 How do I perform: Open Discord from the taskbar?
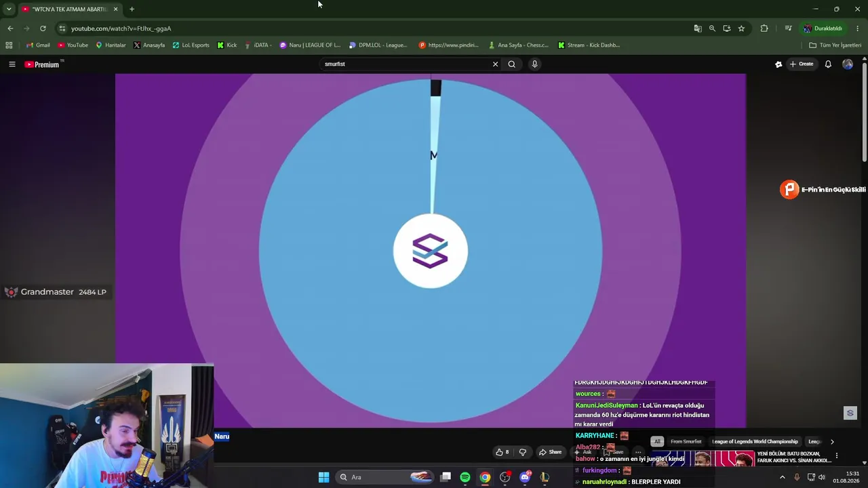coord(525,477)
